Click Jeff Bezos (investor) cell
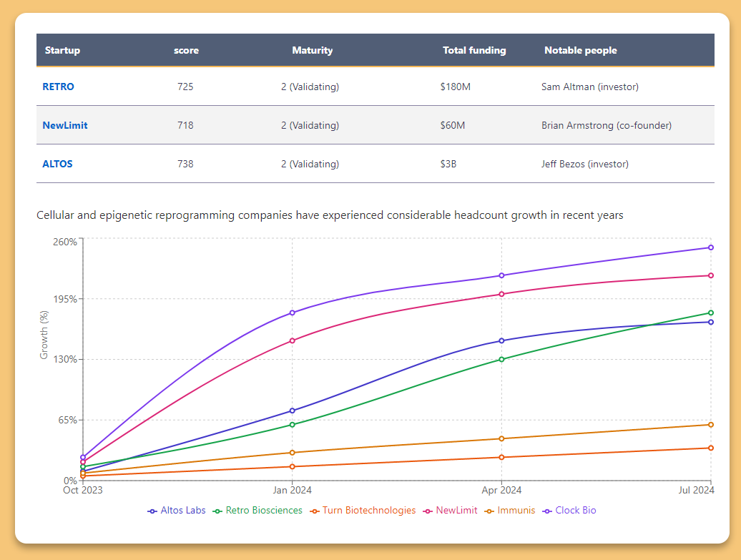Screen dimensions: 741x560 pyautogui.click(x=584, y=164)
